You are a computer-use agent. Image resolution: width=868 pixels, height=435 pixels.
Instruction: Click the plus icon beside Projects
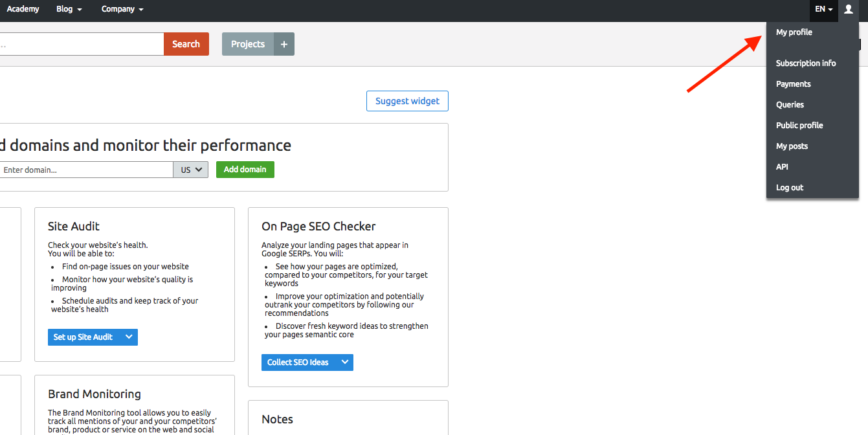(x=284, y=44)
